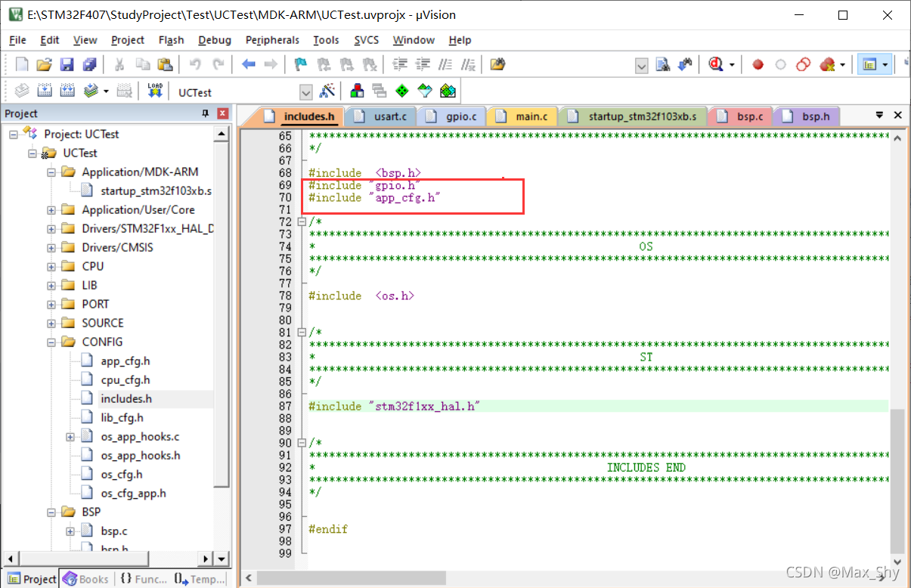Click the Incremental Find icon

pyautogui.click(x=686, y=65)
